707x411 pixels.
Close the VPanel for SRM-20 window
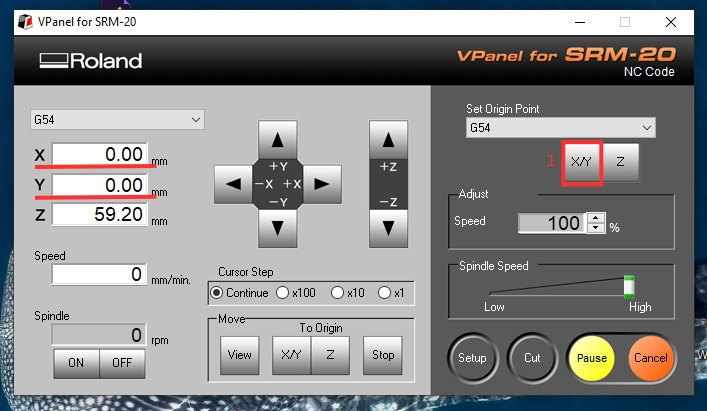671,22
